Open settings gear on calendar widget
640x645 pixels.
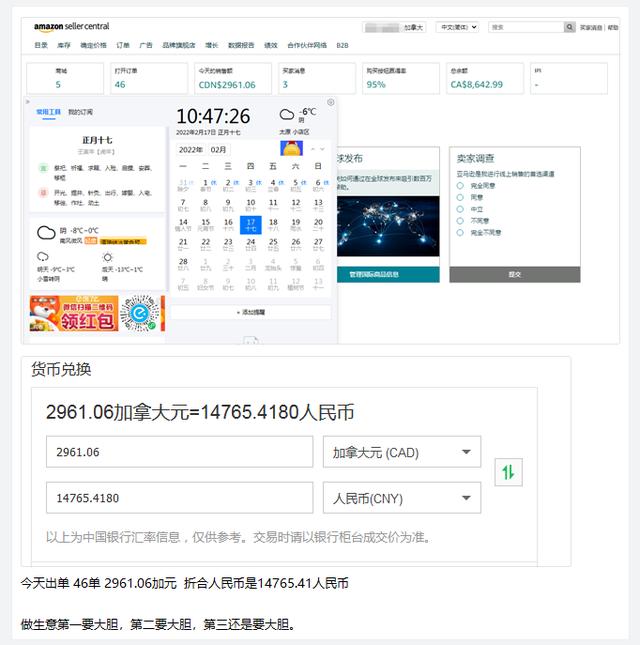click(x=331, y=102)
